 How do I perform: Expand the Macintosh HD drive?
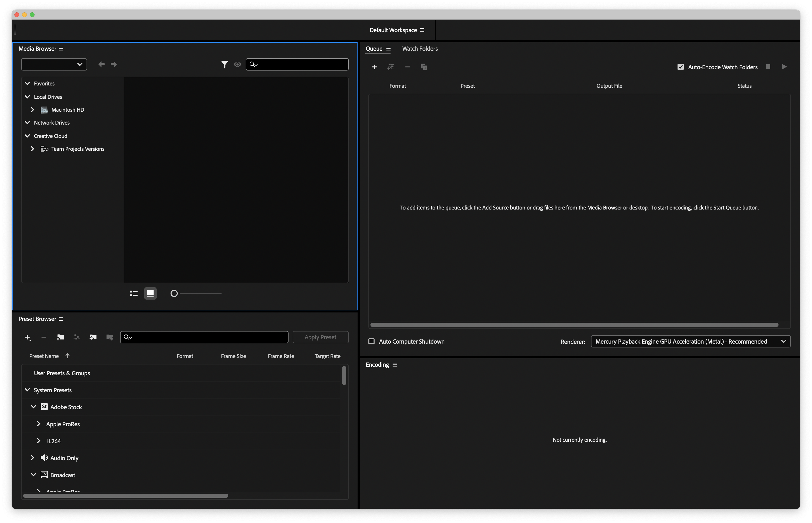coord(32,110)
